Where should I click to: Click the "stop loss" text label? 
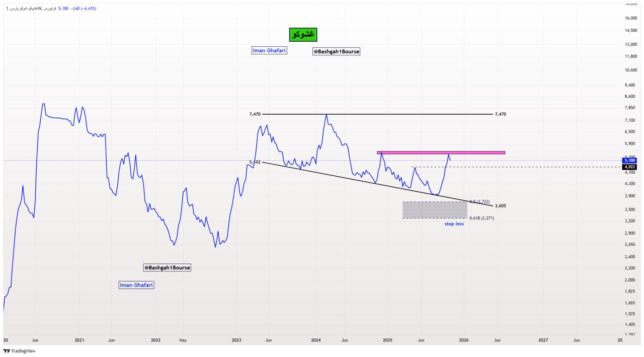454,224
